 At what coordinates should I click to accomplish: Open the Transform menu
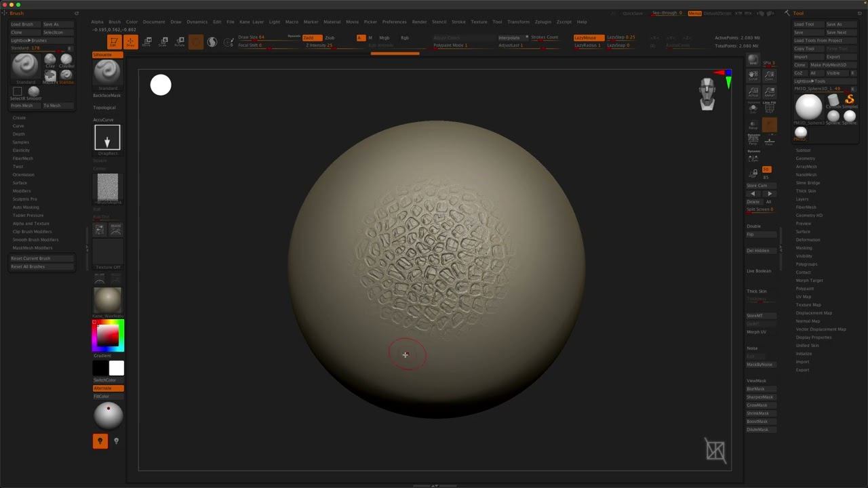(518, 22)
